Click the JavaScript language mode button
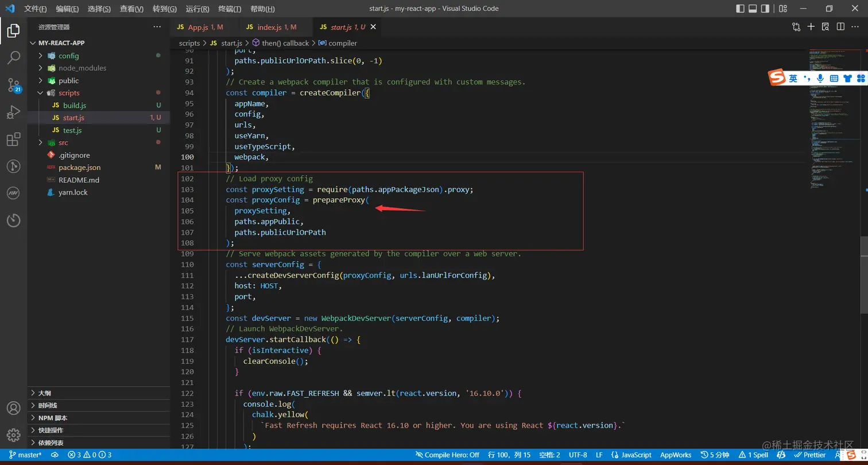The height and width of the screenshot is (465, 868). (x=631, y=455)
